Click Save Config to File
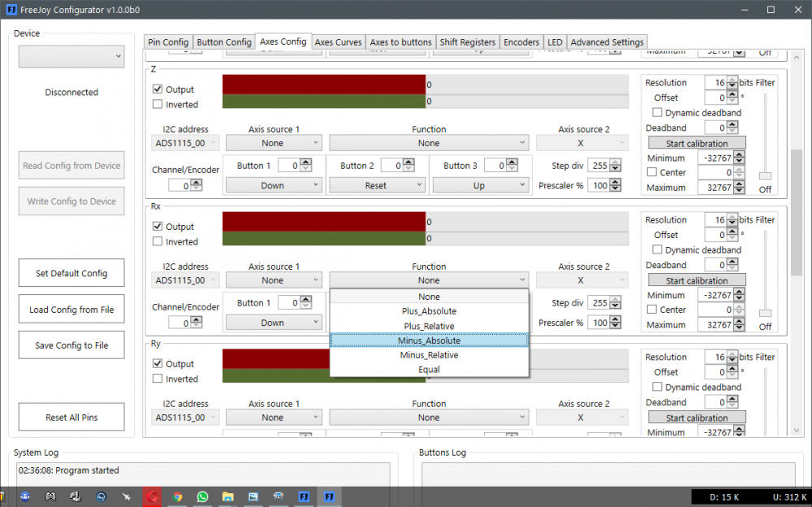 (x=71, y=345)
